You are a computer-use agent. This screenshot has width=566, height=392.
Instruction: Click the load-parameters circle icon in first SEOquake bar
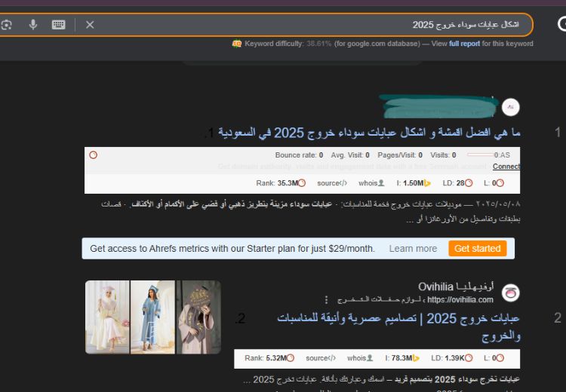[x=93, y=155]
